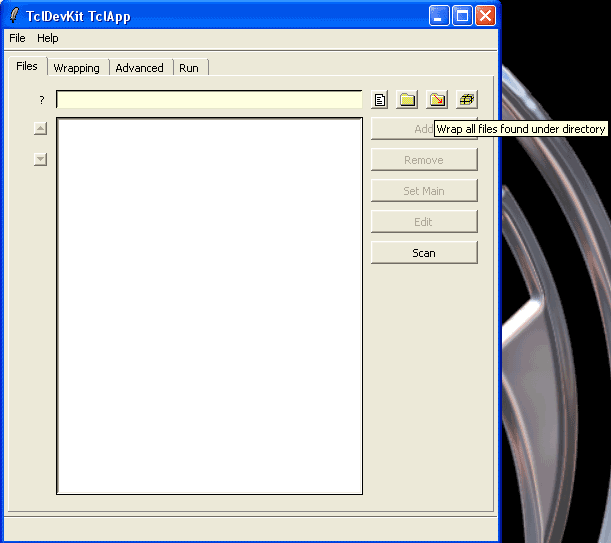This screenshot has height=543, width=611.
Task: Open the File menu
Action: tap(17, 38)
